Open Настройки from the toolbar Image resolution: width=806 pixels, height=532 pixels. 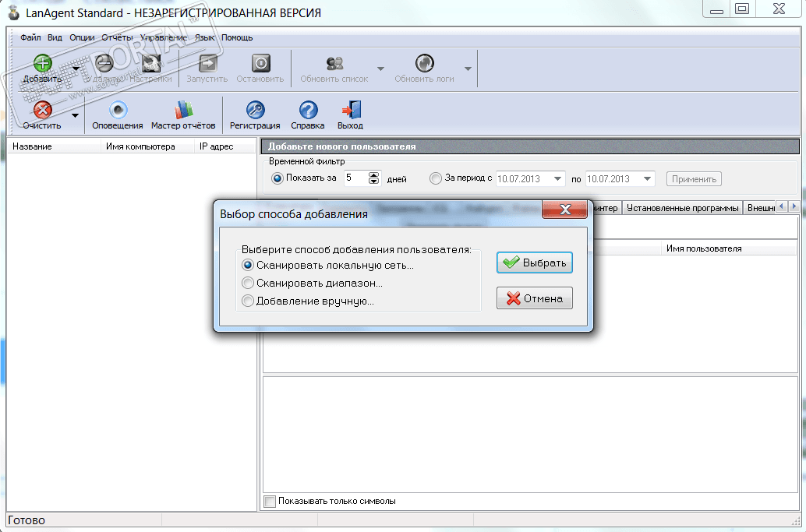[x=151, y=64]
